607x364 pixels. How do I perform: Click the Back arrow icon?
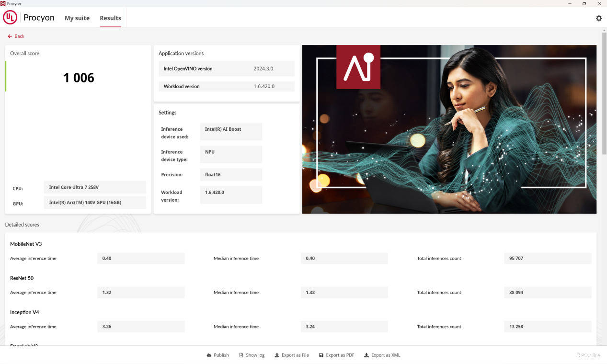(x=10, y=36)
